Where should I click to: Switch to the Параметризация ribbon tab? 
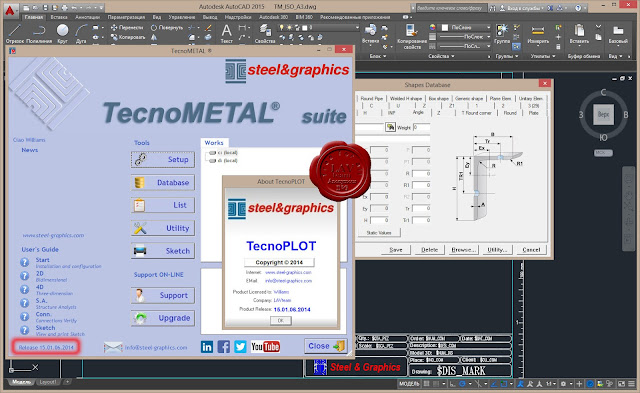click(126, 17)
